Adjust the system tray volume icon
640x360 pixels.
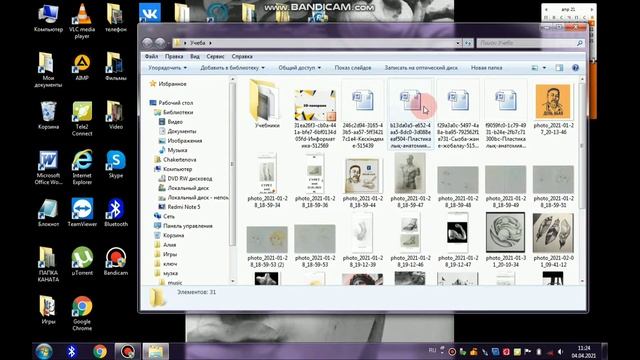click(x=560, y=351)
